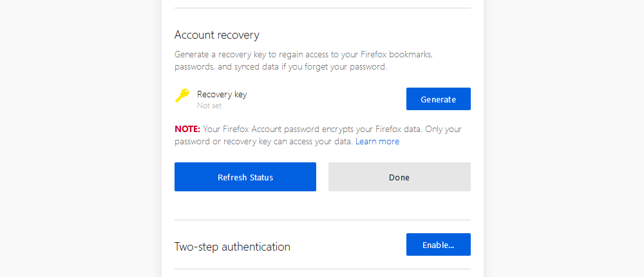Click the 'Not set' status text
The image size is (644, 277).
(209, 106)
